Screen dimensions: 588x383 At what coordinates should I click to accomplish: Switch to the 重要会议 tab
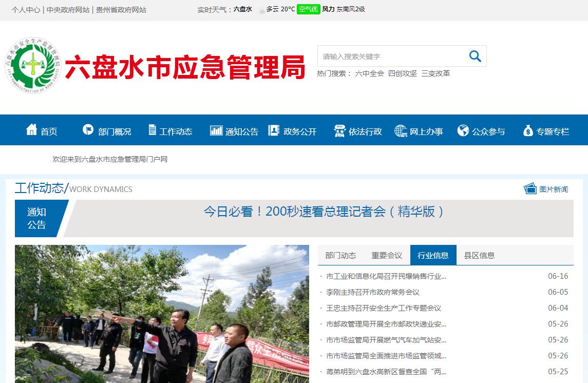(x=387, y=255)
